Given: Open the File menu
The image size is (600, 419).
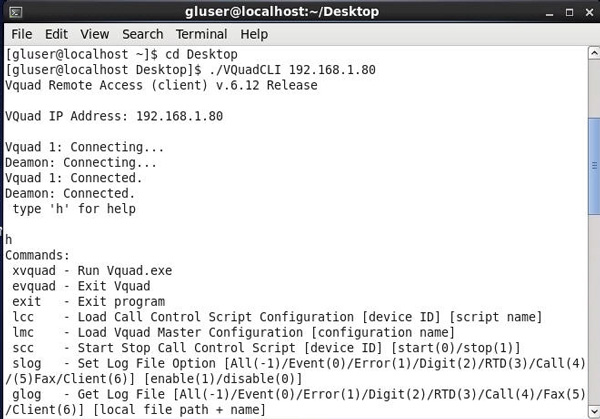Looking at the screenshot, I should point(22,34).
